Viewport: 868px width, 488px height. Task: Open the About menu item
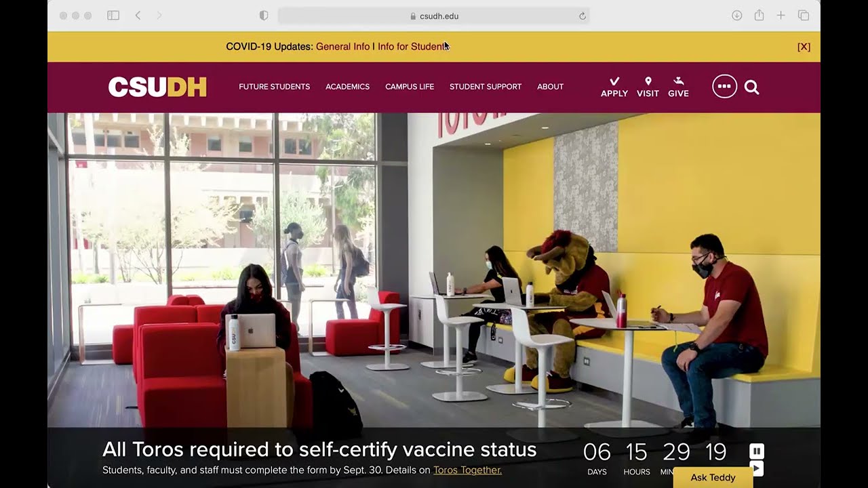click(550, 87)
